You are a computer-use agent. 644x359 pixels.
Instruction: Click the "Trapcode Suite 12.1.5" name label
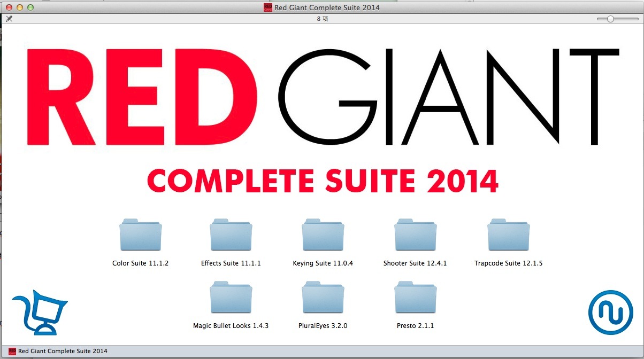(x=508, y=263)
